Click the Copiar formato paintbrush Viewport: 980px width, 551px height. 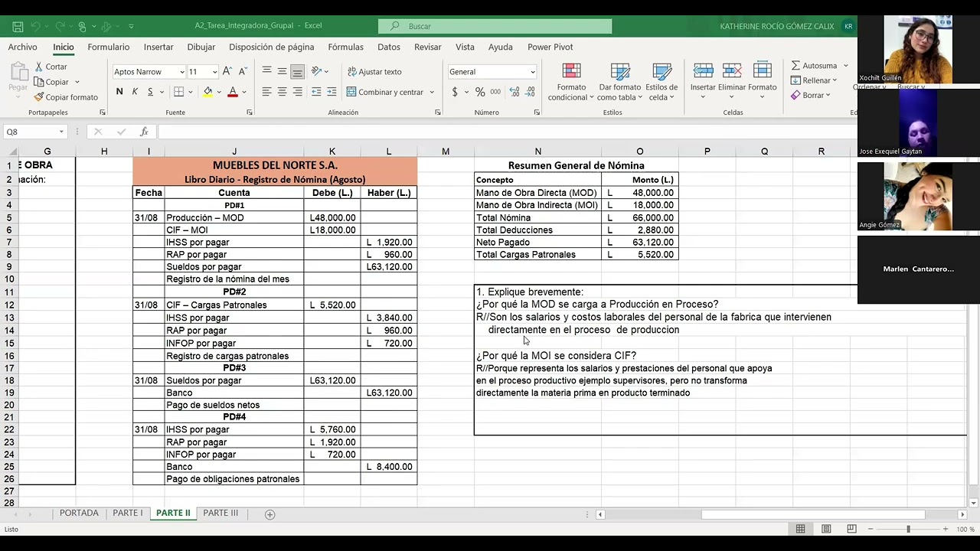tap(39, 97)
